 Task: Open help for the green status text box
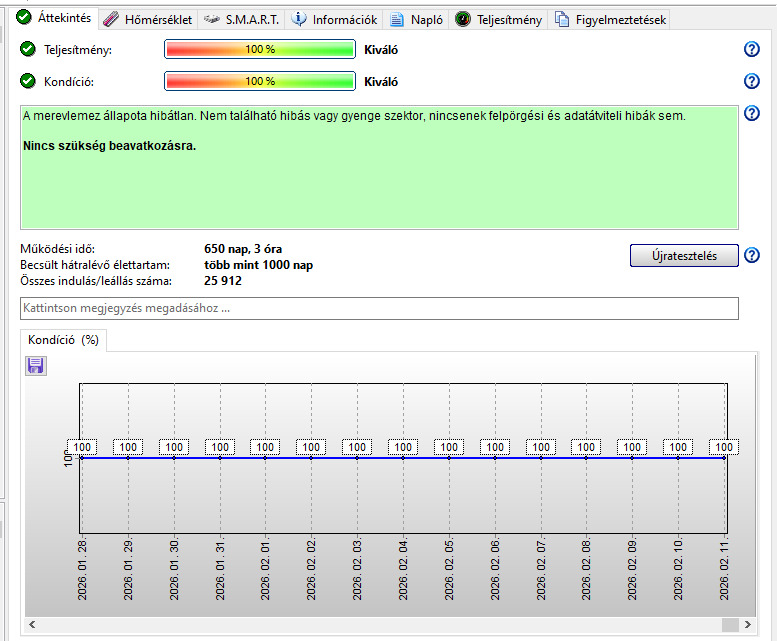click(x=752, y=113)
